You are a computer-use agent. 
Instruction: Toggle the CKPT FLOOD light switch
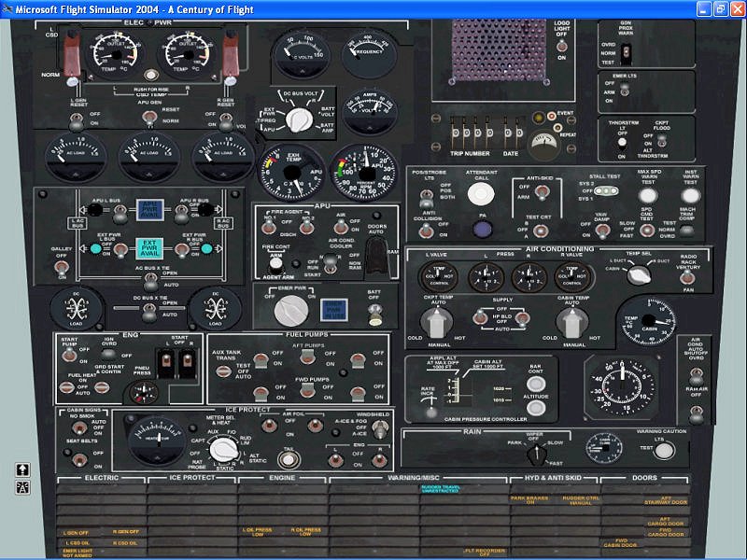click(662, 141)
